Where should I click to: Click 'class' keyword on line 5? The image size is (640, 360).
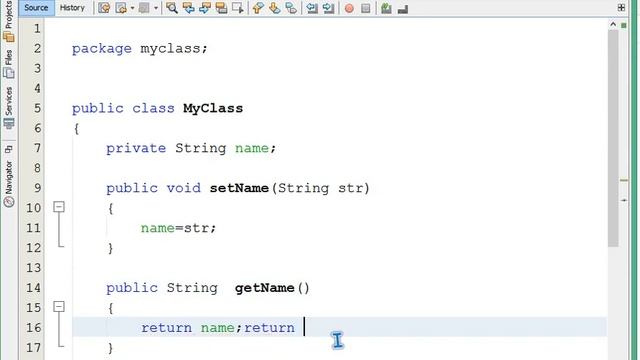153,109
